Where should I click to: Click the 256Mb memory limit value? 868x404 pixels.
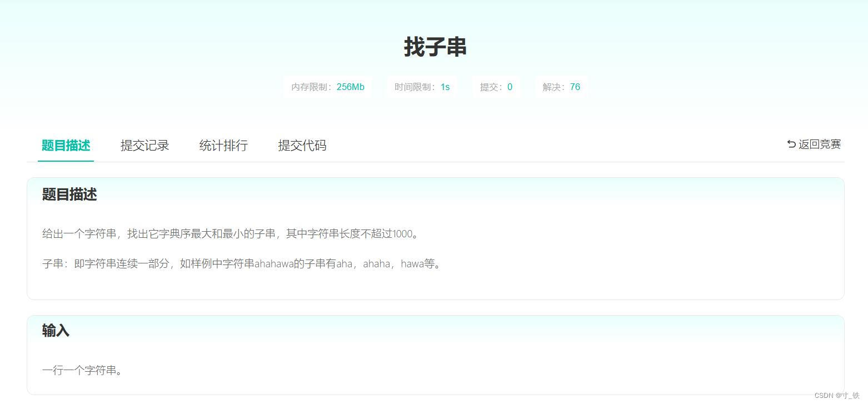351,87
